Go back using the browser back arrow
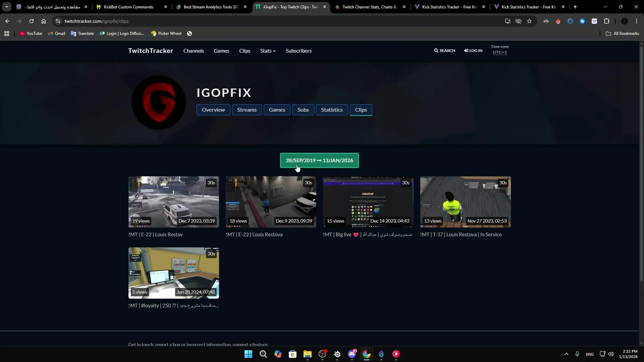 coord(7,21)
